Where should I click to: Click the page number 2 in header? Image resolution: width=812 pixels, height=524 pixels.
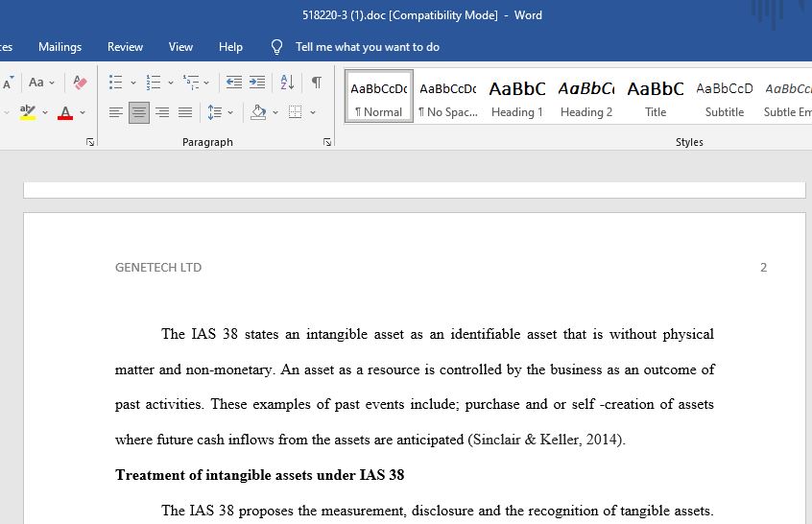(763, 267)
